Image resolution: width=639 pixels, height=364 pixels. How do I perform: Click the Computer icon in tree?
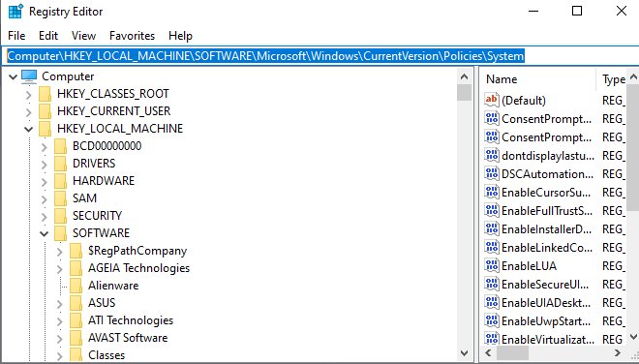(29, 76)
